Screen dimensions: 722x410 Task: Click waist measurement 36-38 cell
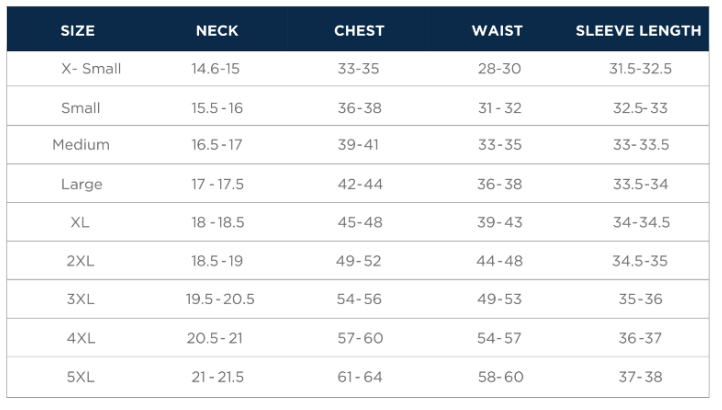pos(499,184)
